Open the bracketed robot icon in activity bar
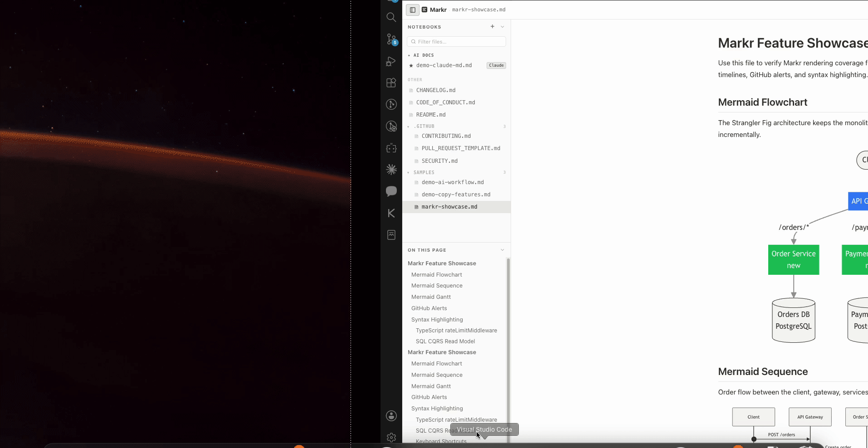Viewport: 868px width, 448px height. (x=391, y=148)
